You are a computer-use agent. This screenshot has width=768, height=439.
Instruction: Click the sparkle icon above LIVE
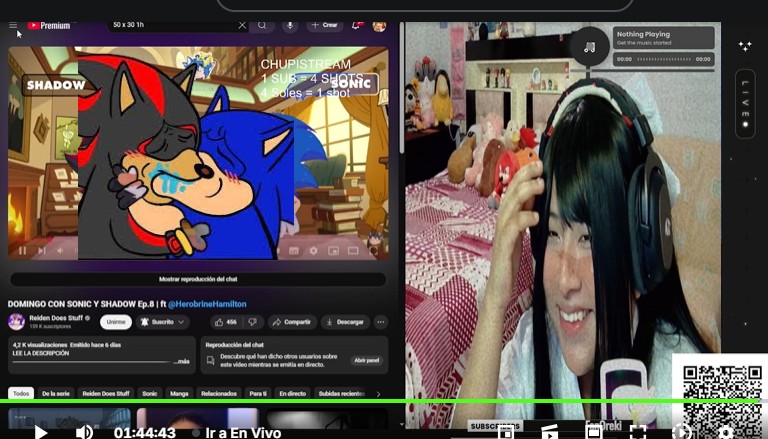(745, 46)
